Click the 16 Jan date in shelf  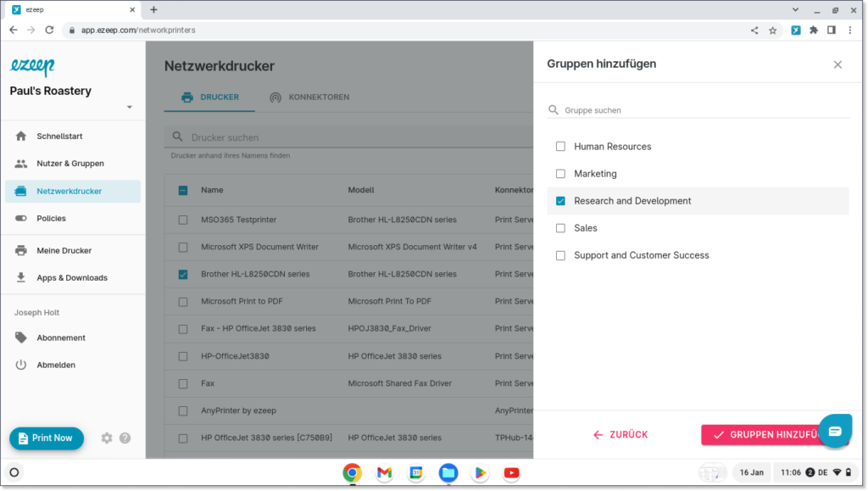(751, 472)
